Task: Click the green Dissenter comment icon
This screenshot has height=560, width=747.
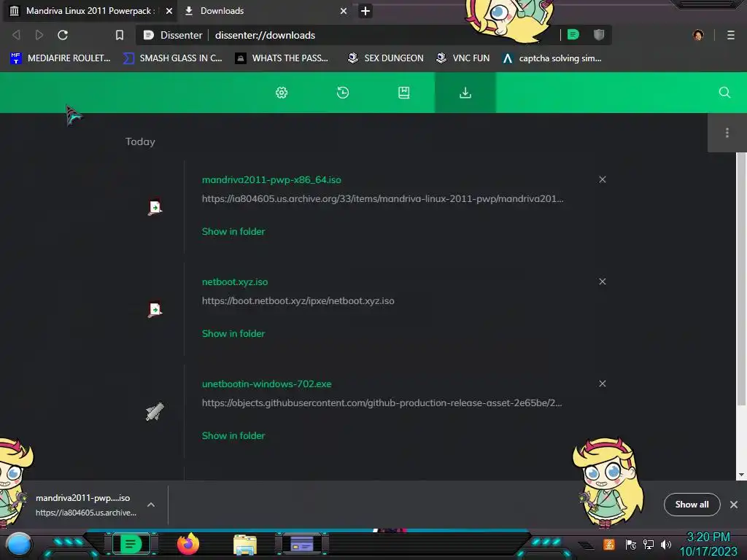Action: pos(573,35)
